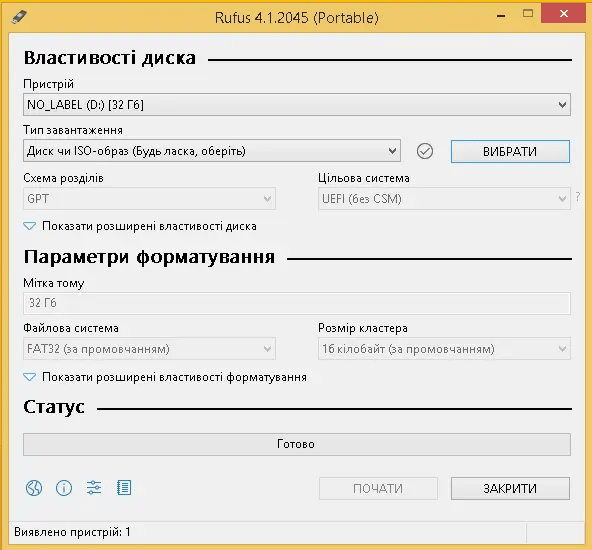Maximize the Rufus window
Image resolution: width=592 pixels, height=550 pixels.
pyautogui.click(x=528, y=14)
